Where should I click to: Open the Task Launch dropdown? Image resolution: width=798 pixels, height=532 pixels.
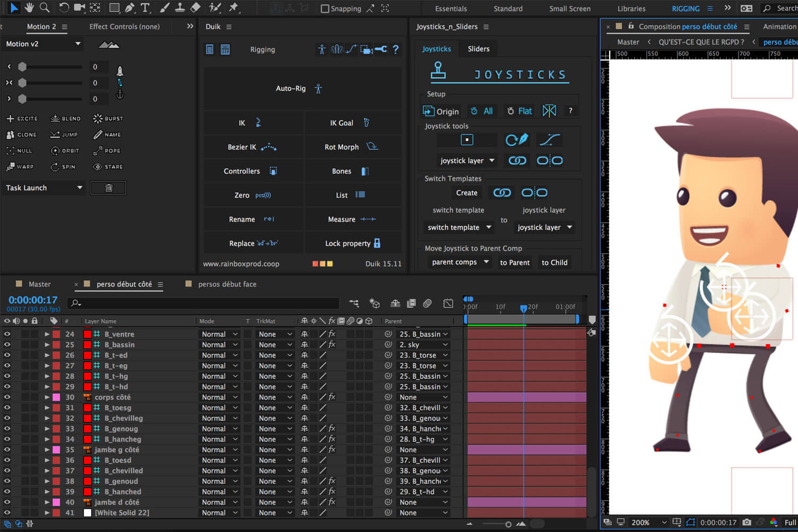coord(43,188)
